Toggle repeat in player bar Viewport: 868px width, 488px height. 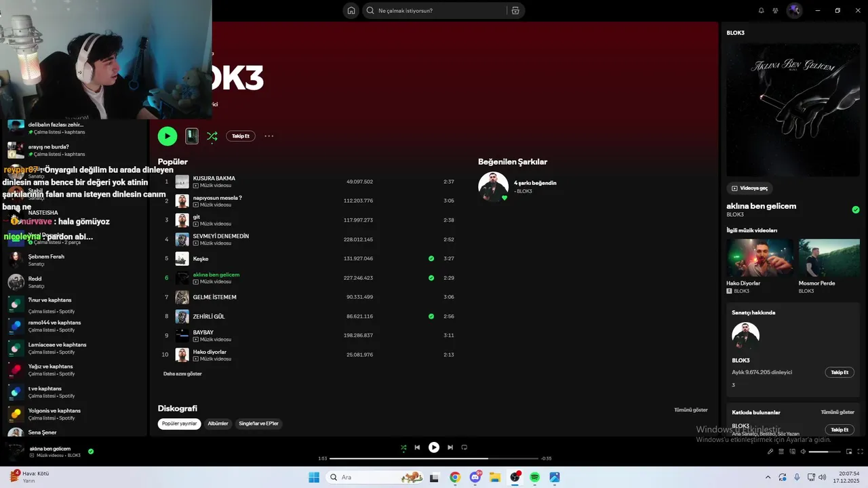pos(465,447)
